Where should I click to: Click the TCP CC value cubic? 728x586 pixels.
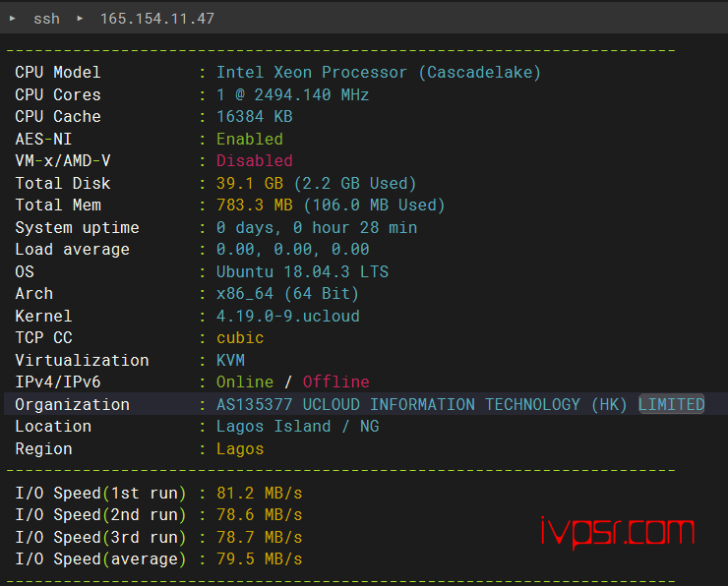coord(240,338)
